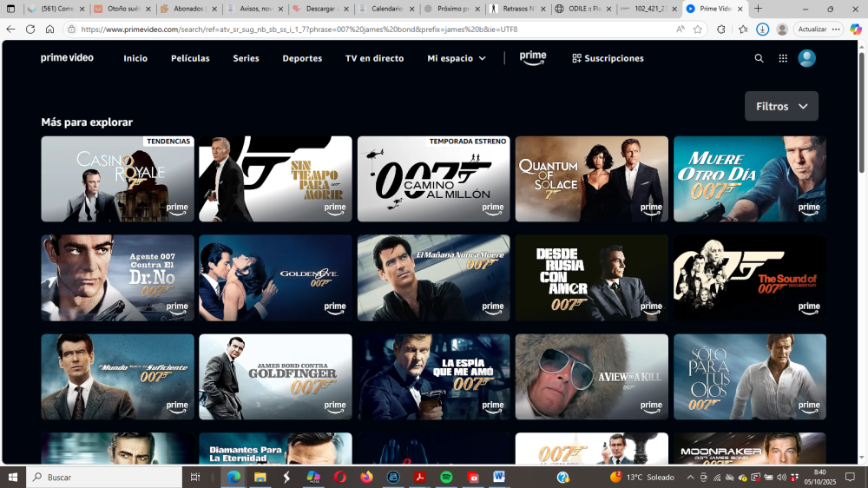Image resolution: width=868 pixels, height=488 pixels.
Task: Open Firefox from the taskbar
Action: tap(365, 477)
